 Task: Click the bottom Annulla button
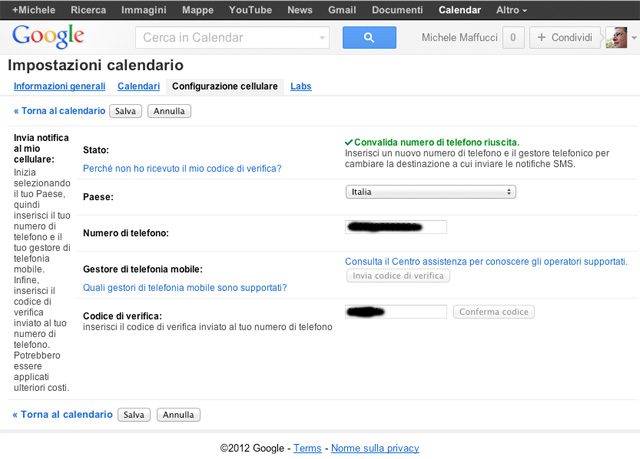click(x=178, y=414)
